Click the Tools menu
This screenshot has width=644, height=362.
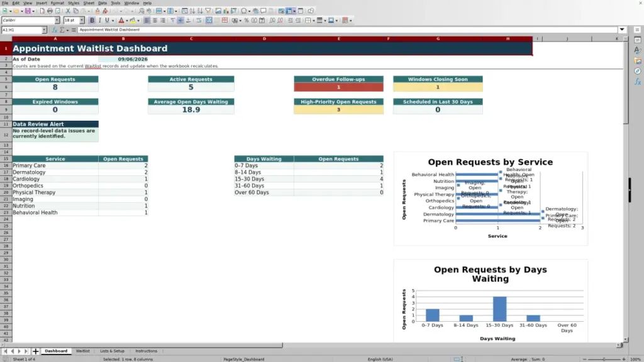[116, 3]
